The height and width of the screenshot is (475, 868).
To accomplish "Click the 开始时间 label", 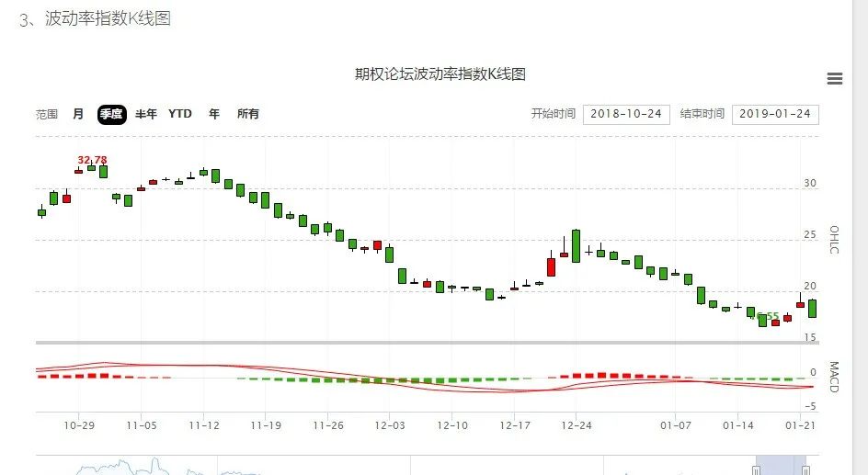I will [x=553, y=114].
